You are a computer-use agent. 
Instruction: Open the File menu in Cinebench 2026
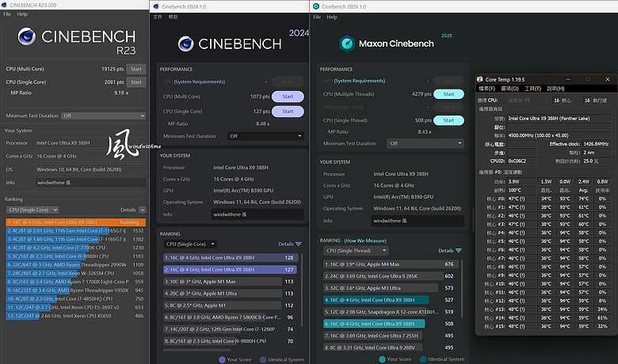(x=317, y=17)
